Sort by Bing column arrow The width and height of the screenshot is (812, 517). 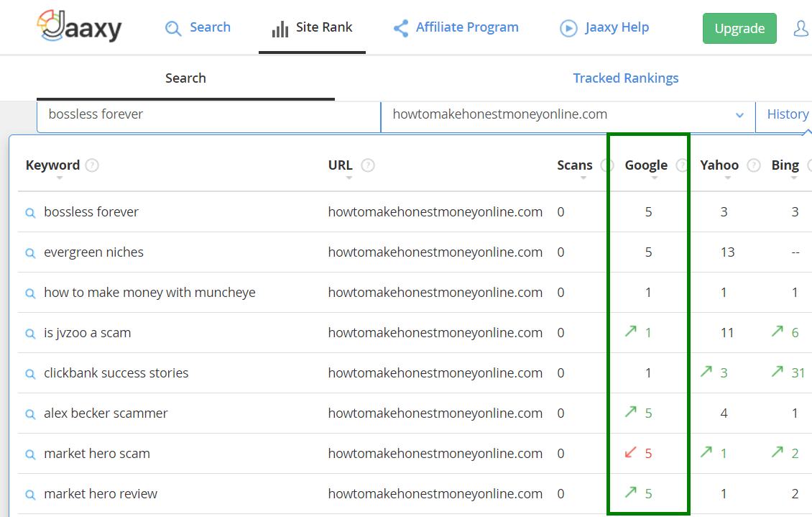click(794, 178)
